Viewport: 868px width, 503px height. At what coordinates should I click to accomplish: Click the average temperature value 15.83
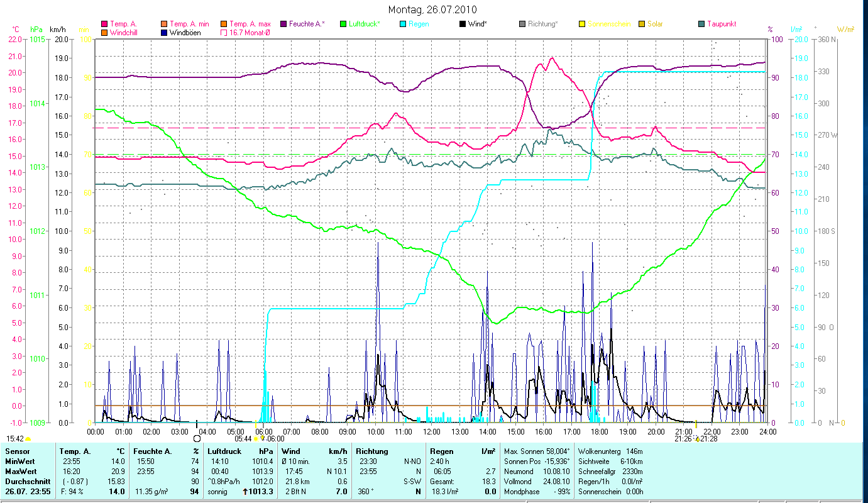[117, 482]
